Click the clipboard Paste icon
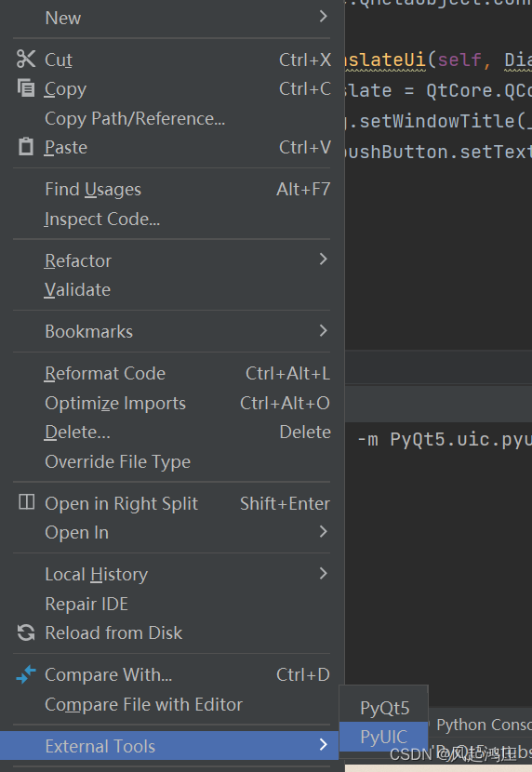The image size is (532, 772). pos(26,147)
